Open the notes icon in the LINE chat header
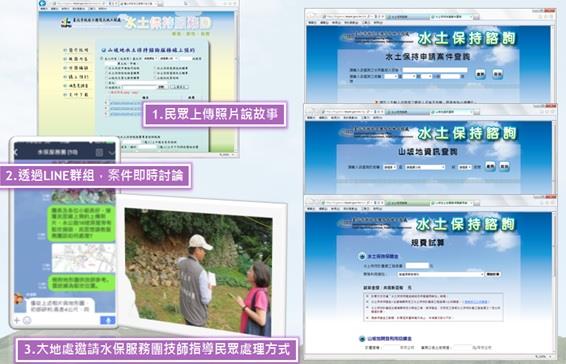This screenshot has height=364, width=566. [100, 153]
